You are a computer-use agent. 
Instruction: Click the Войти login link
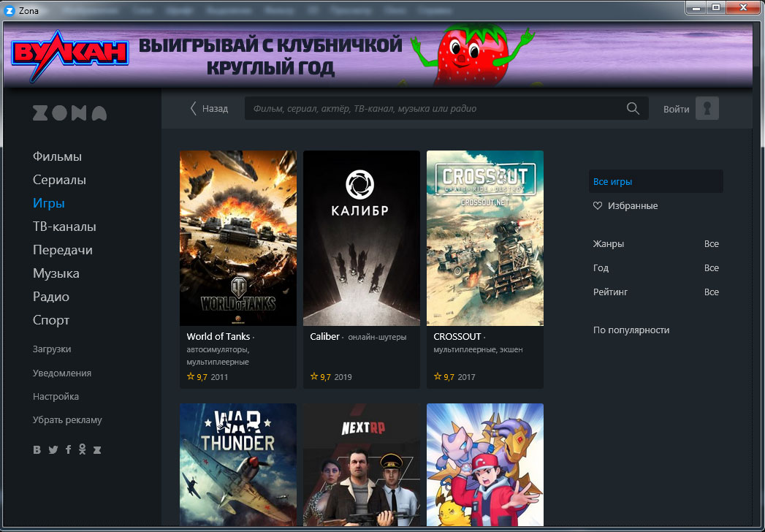pyautogui.click(x=676, y=110)
